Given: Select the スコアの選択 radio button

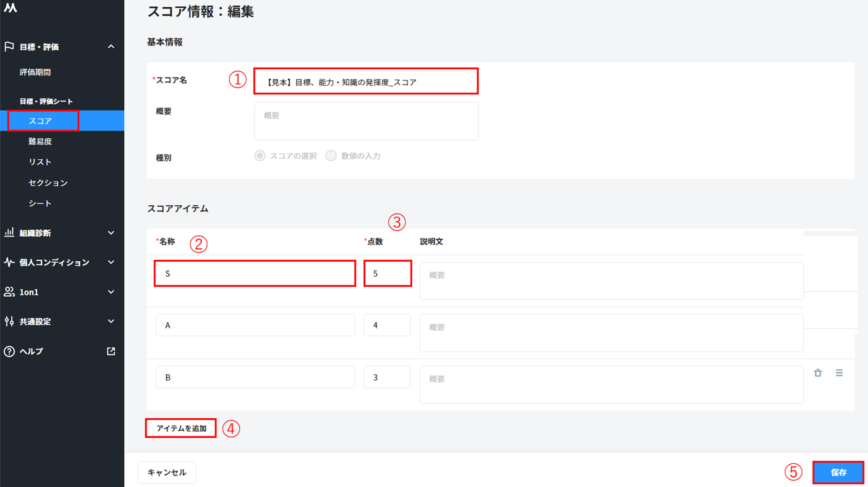Looking at the screenshot, I should [x=260, y=156].
